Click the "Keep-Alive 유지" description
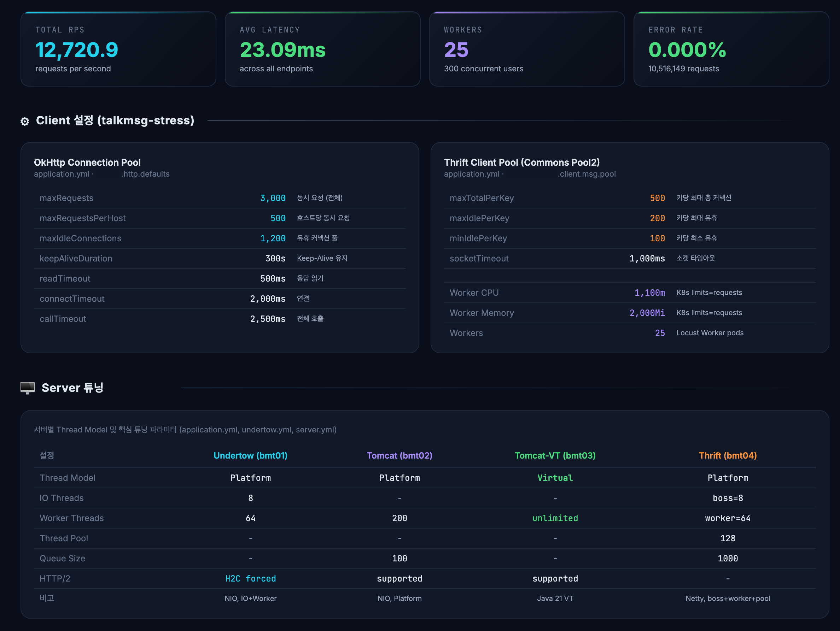Viewport: 840px width, 631px height. [x=322, y=258]
